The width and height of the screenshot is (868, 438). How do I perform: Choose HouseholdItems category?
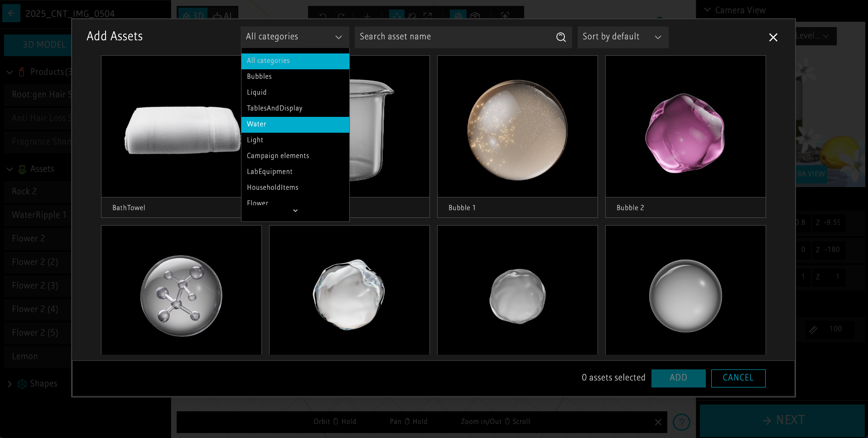[x=295, y=188]
